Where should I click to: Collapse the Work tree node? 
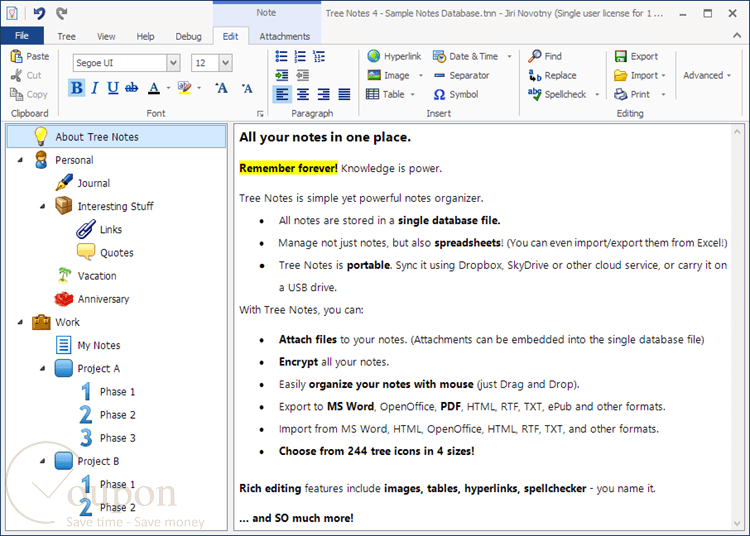click(20, 322)
